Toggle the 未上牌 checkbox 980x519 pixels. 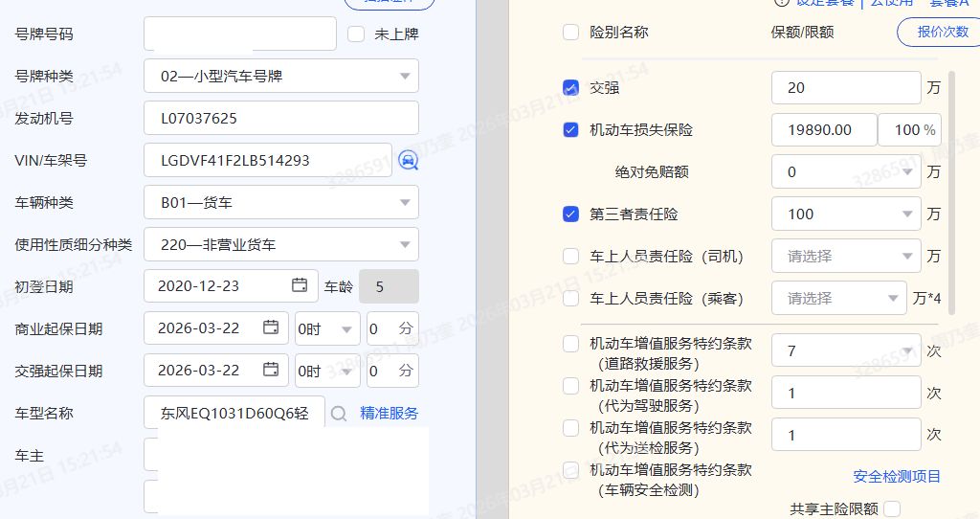point(356,34)
